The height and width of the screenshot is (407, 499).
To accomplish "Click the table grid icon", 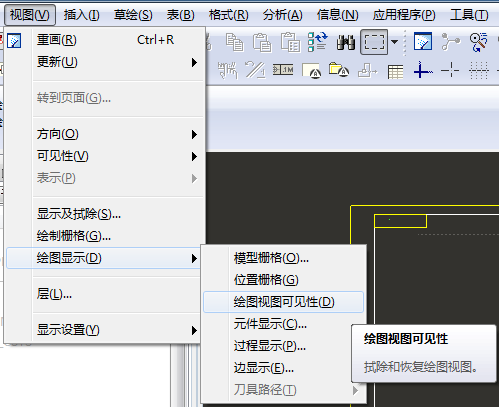I will click(395, 72).
